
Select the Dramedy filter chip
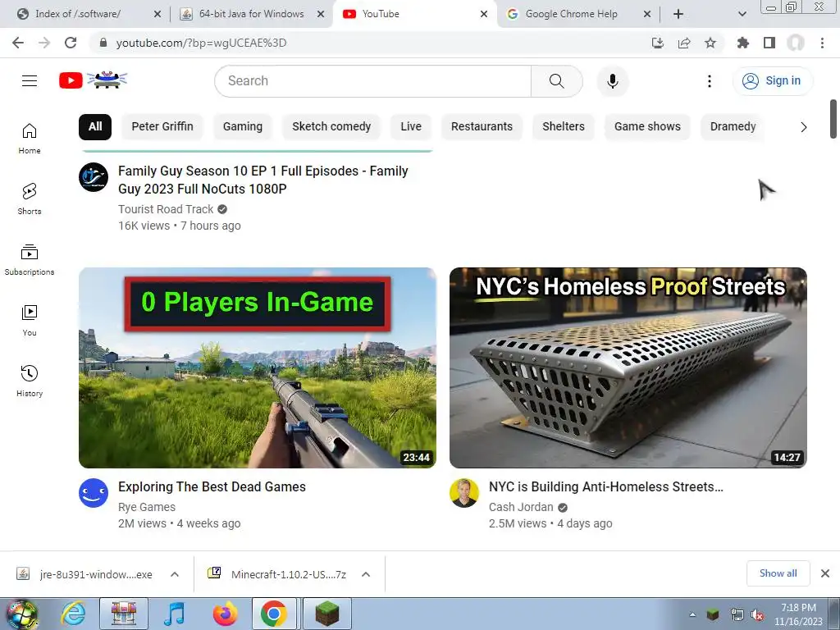733,127
